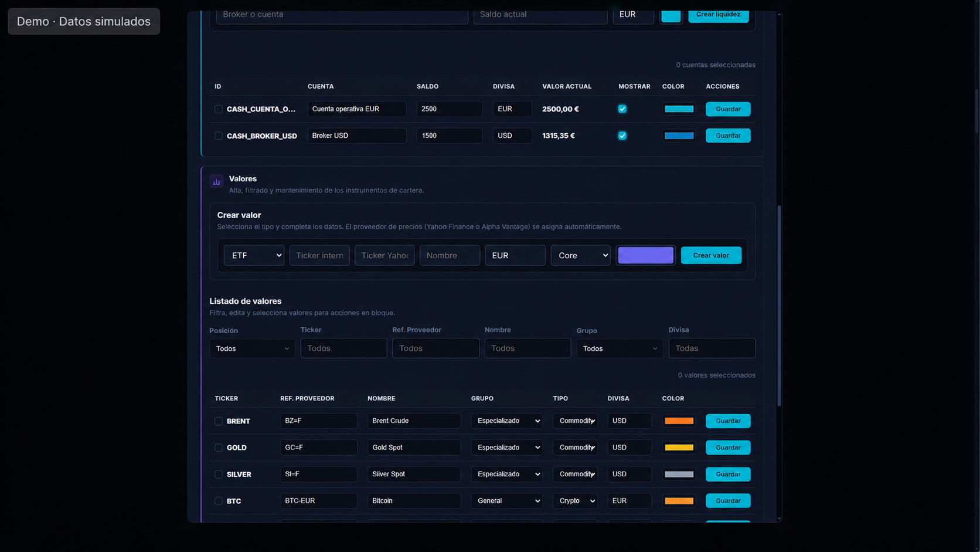Open Grupo dropdown for GOLD row
The image size is (980, 552).
click(507, 448)
